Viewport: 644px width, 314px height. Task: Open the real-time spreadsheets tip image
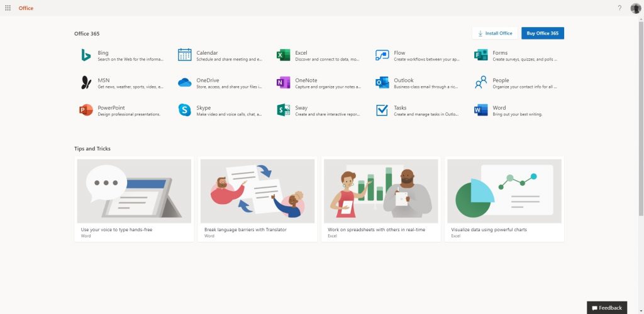point(380,191)
